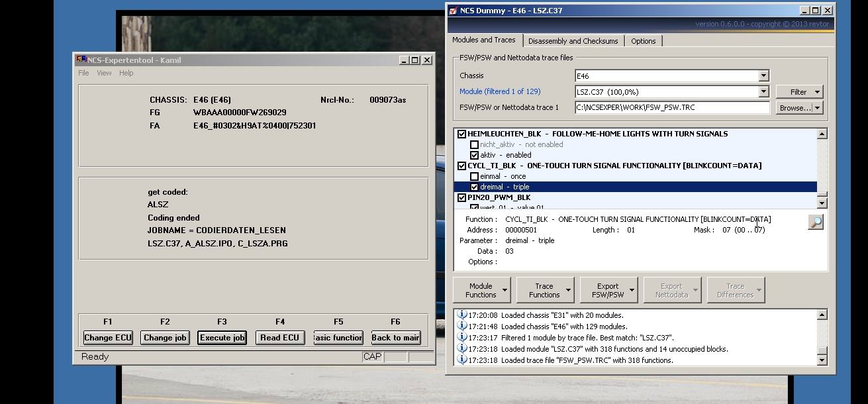The height and width of the screenshot is (404, 868).
Task: Click the FSW/PSW trace file path field
Action: tap(672, 107)
